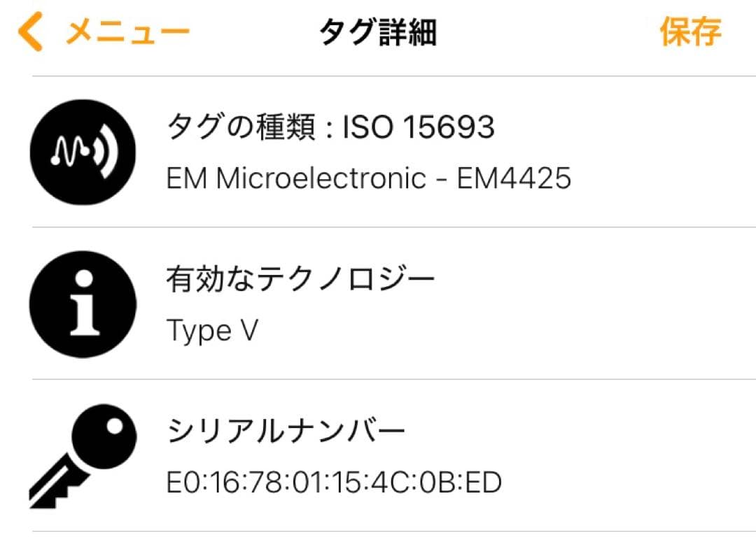Click the letter-i information badge
The height and width of the screenshot is (554, 756).
click(82, 304)
